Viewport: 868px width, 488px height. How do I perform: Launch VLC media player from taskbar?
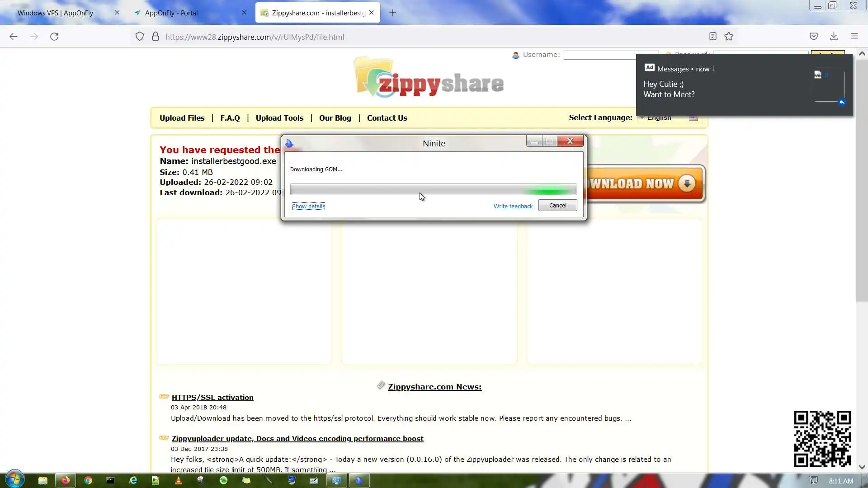[x=179, y=480]
